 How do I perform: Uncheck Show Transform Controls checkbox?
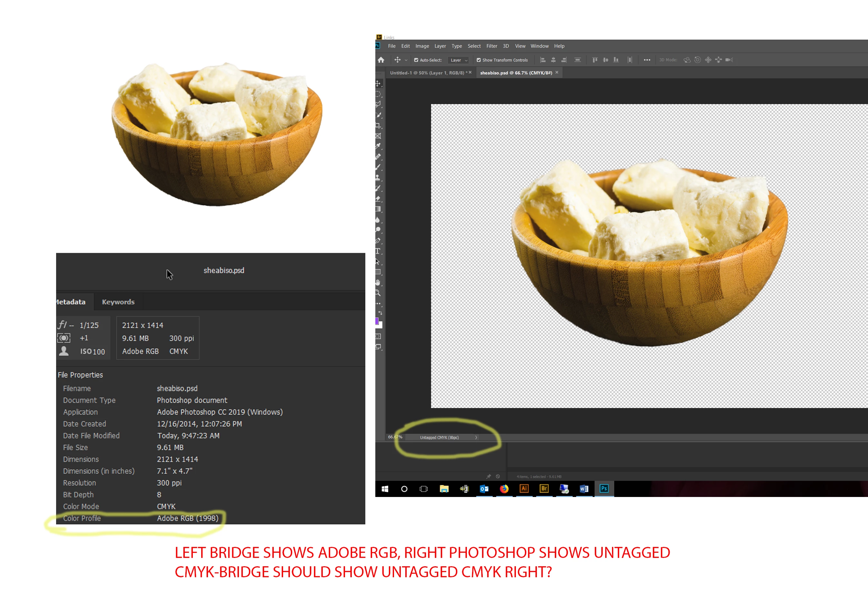pyautogui.click(x=478, y=60)
